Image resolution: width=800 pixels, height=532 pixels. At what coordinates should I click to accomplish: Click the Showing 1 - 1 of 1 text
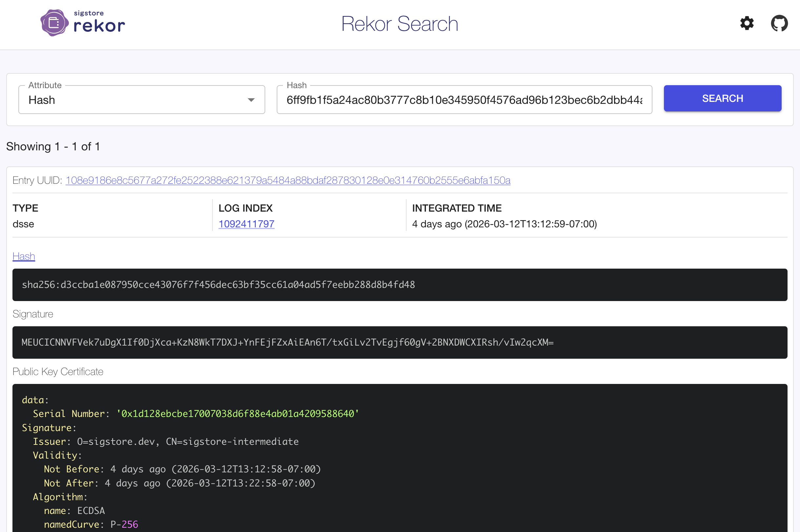coord(53,146)
